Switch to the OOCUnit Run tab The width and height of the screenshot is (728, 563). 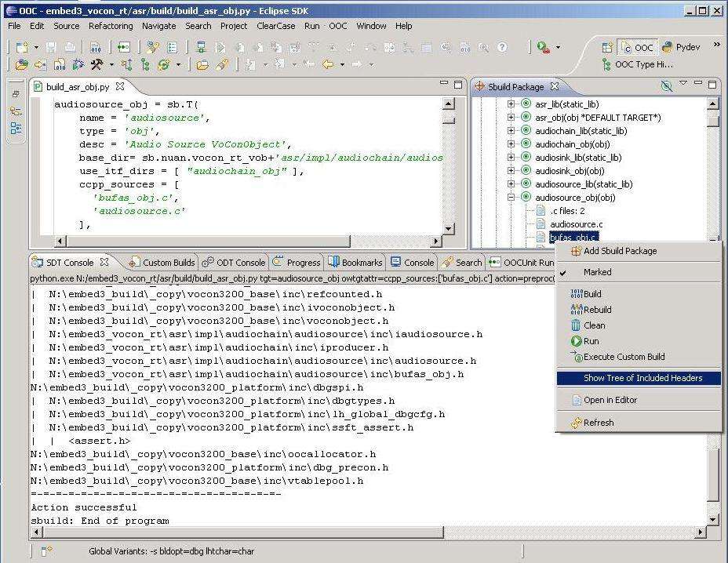522,263
